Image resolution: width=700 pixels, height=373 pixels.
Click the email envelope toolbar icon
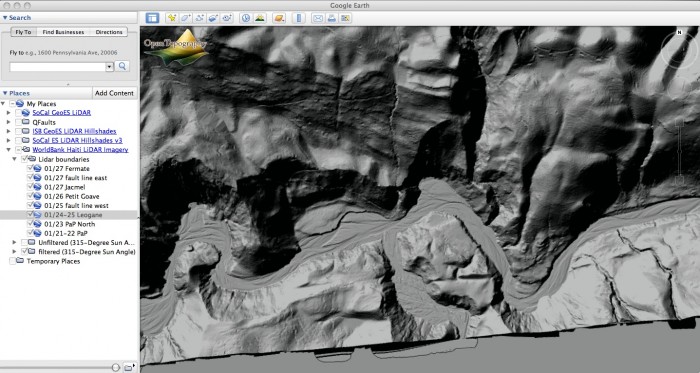tap(317, 18)
